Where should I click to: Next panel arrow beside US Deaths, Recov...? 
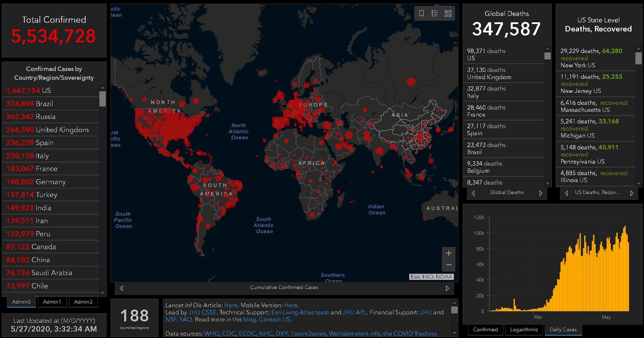coord(632,193)
